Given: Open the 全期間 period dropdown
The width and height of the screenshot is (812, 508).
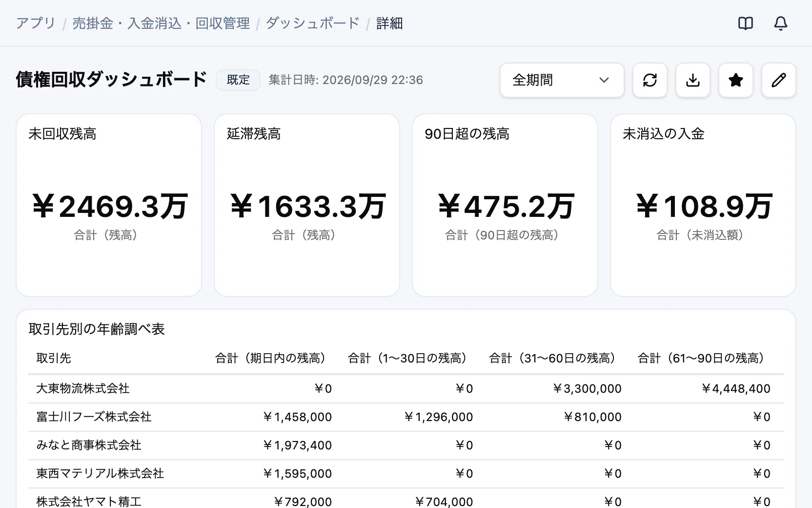Looking at the screenshot, I should [562, 80].
